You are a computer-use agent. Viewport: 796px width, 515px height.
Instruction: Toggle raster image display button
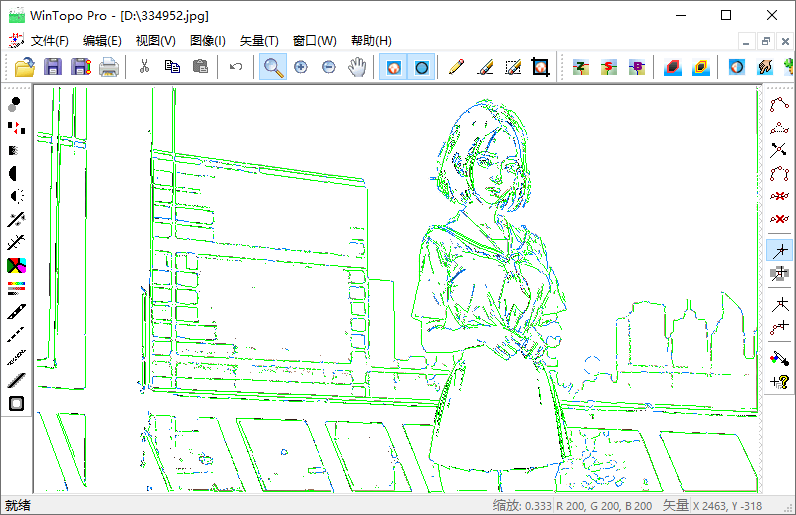[x=393, y=67]
